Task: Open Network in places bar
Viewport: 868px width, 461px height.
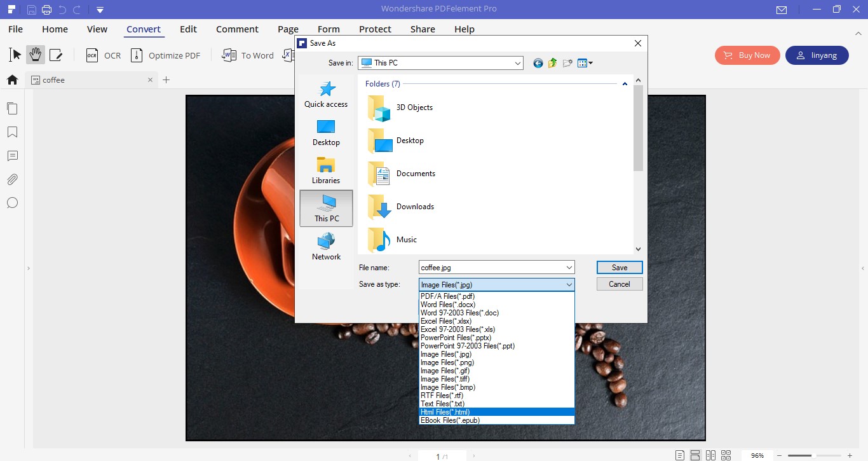Action: (326, 247)
